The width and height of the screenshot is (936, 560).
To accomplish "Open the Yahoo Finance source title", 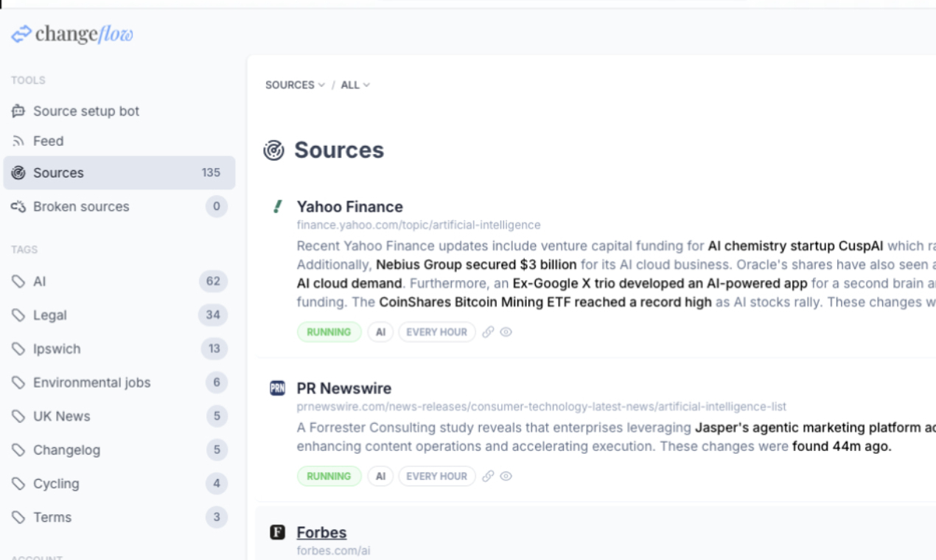I will pyautogui.click(x=349, y=207).
